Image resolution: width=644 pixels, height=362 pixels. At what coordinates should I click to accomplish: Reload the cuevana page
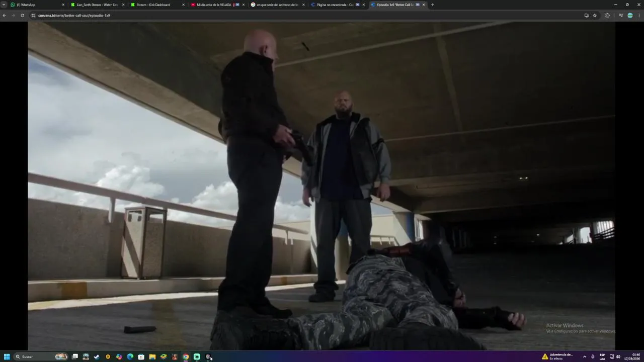pos(22,16)
